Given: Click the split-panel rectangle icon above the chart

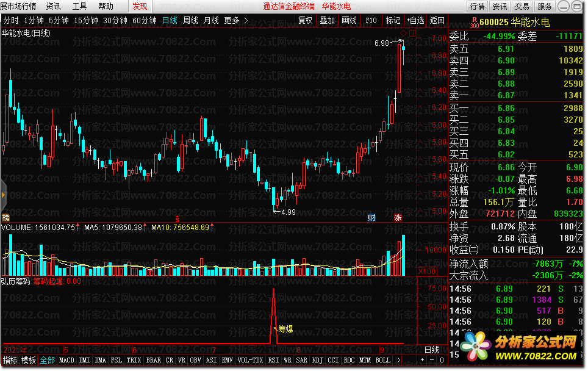Looking at the screenshot, I should [412, 33].
